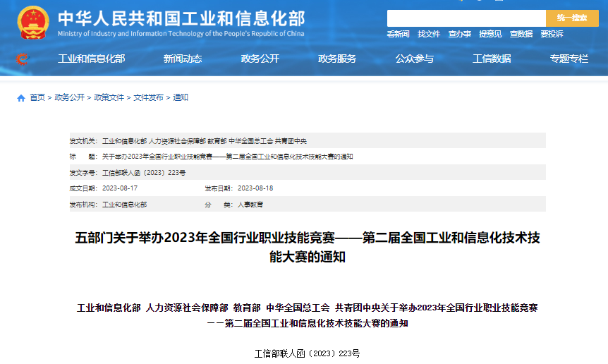Click the blue home icon in breadcrumb

[x=21, y=98]
